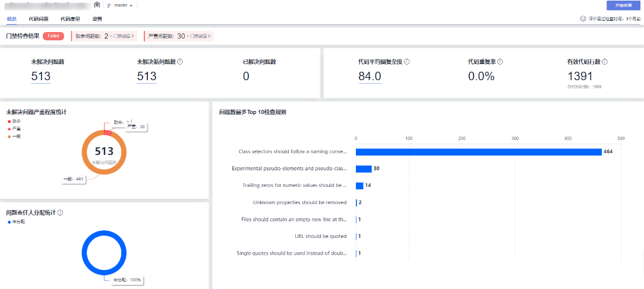Click the 14 bar for Trailing zeros rule
Image resolution: width=644 pixels, height=289 pixels.
359,186
